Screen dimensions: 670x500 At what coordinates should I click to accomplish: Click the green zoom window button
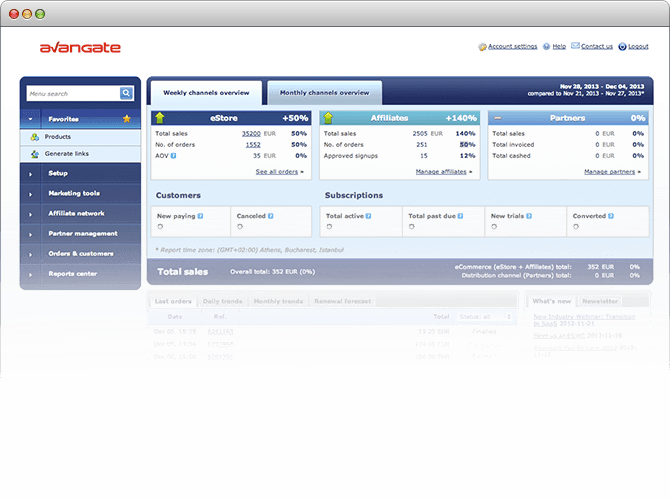point(40,14)
